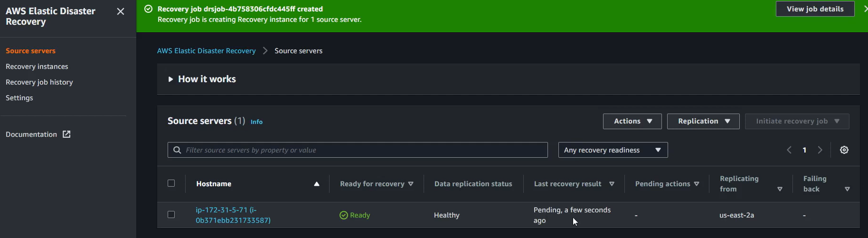Click the us-east-2a replicating from cell

point(736,215)
